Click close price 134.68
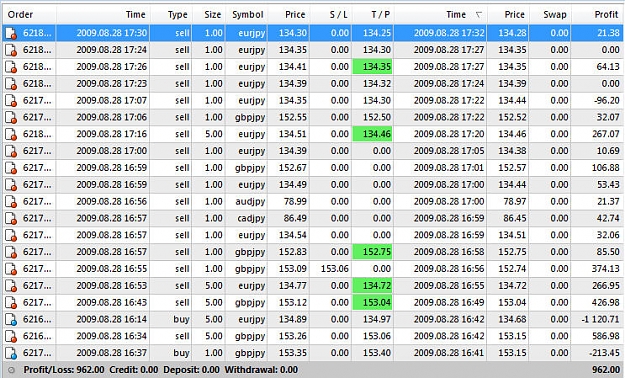625x378 pixels. click(x=512, y=320)
